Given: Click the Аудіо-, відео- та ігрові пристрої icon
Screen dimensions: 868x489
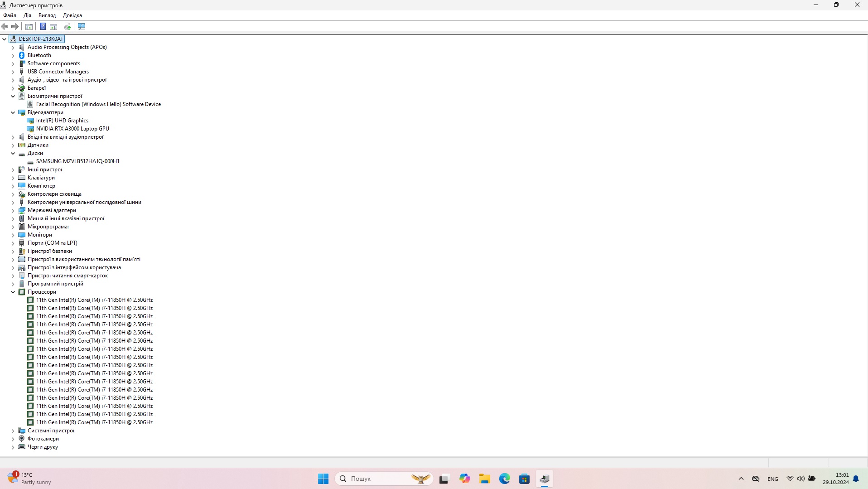Looking at the screenshot, I should [22, 80].
